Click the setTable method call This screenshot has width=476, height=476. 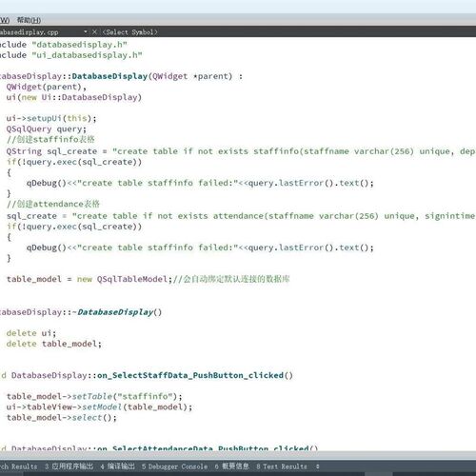[x=92, y=396]
